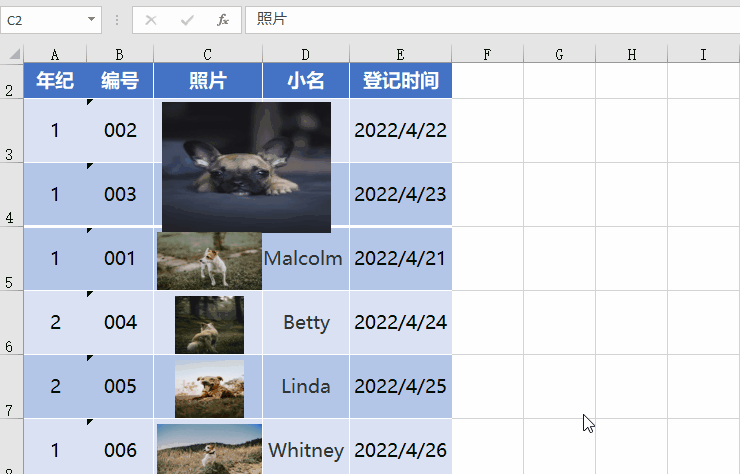
Task: Click the formula bar input showing 照片
Action: point(492,20)
